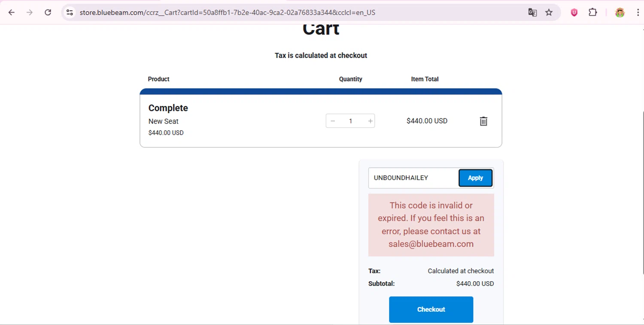Image resolution: width=644 pixels, height=325 pixels.
Task: Click the promo code field UNBOUNDHAILEY
Action: [413, 178]
